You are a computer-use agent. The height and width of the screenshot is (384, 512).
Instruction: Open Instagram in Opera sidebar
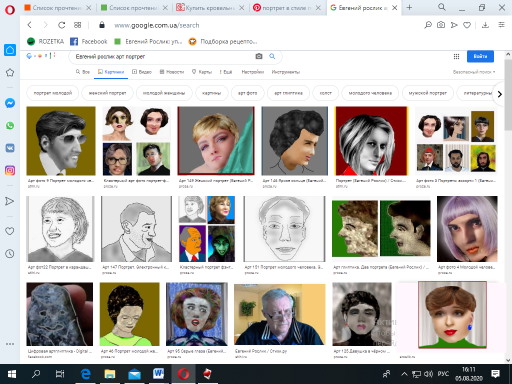click(10, 170)
